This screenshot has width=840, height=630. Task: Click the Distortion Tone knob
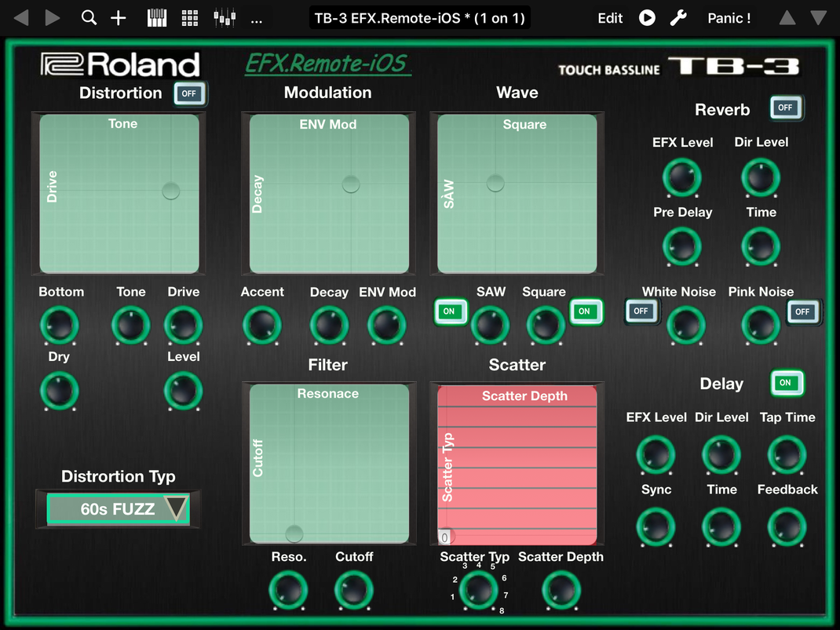131,325
